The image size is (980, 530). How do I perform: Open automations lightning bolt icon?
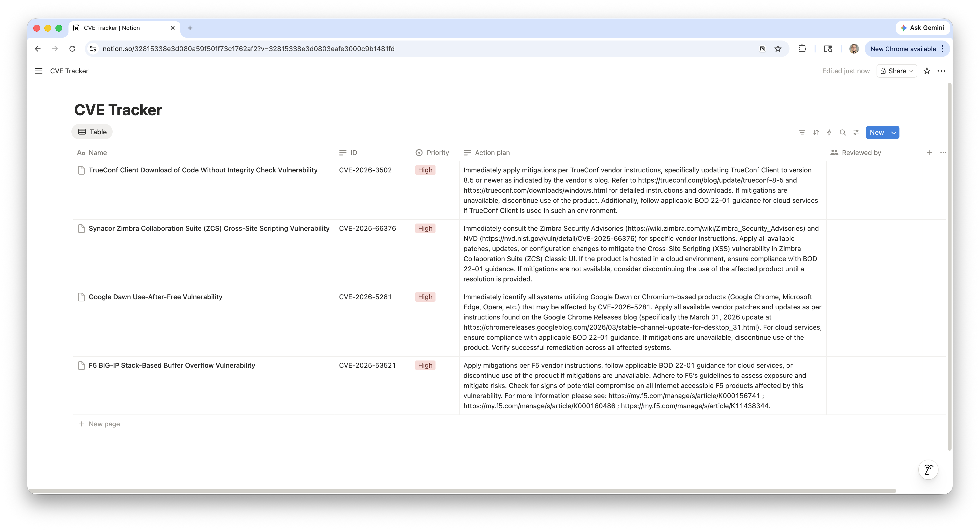(x=829, y=132)
